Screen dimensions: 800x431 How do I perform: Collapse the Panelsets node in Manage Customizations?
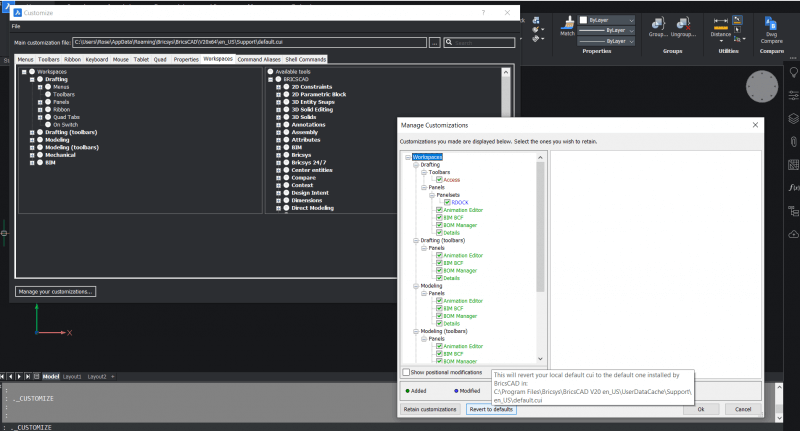[432, 195]
